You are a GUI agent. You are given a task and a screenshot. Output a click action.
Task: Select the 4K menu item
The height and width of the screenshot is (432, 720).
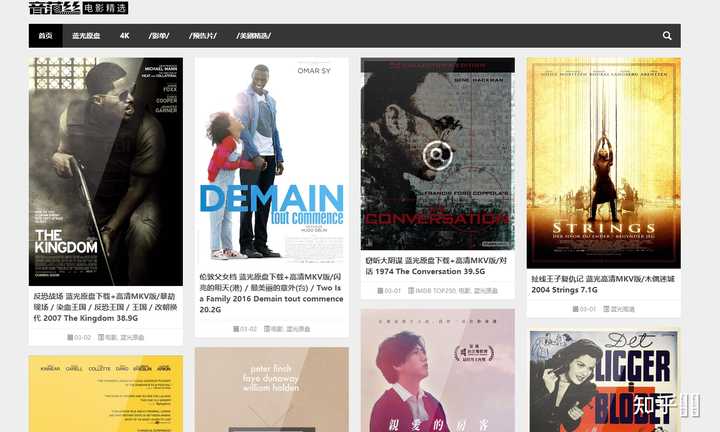[x=124, y=36]
